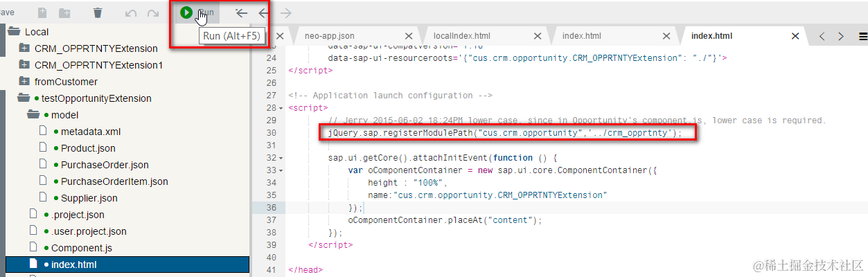Open .project.json in the file tree
Image resolution: width=868 pixels, height=277 pixels.
tap(78, 215)
